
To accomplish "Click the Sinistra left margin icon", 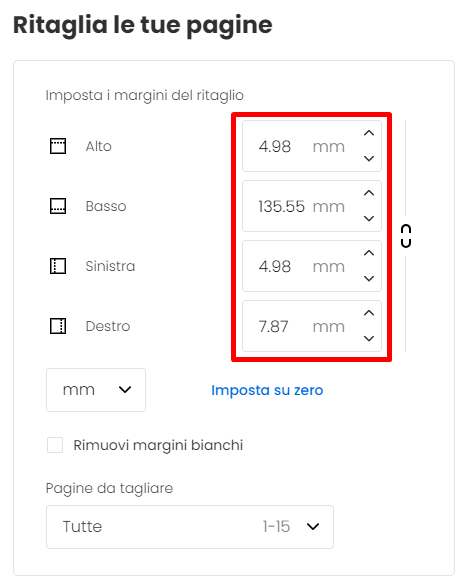I will click(58, 266).
